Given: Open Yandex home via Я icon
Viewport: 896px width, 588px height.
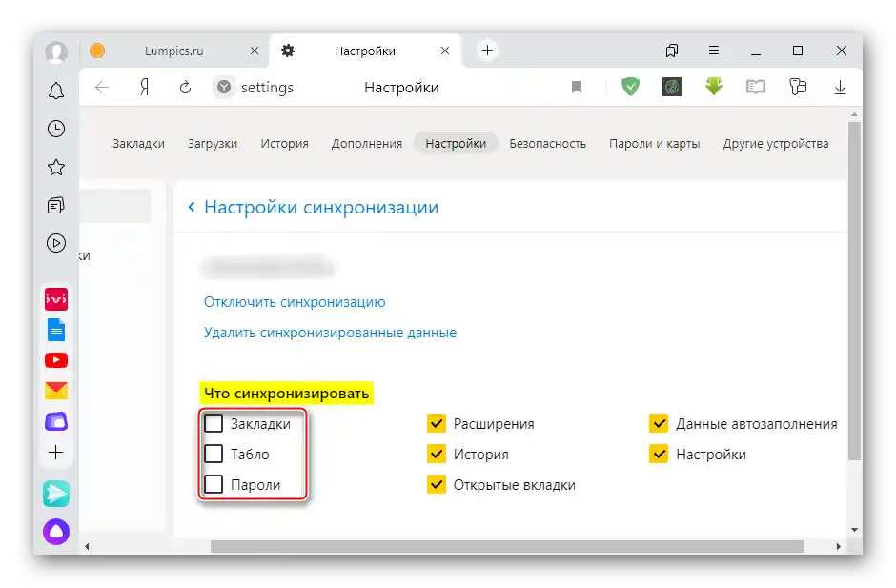Looking at the screenshot, I should click(x=145, y=88).
